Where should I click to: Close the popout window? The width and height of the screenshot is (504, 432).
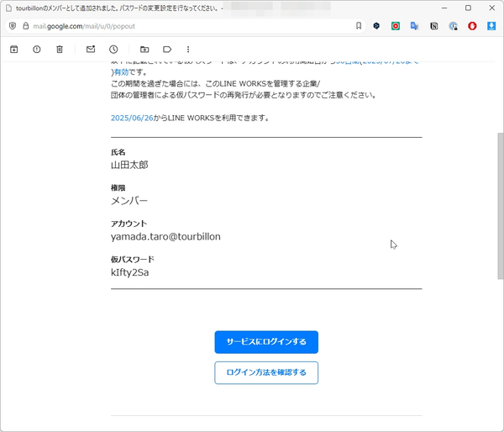tap(492, 8)
